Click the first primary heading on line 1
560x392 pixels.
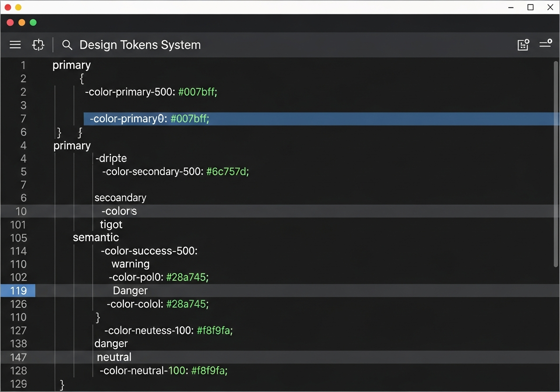(71, 65)
